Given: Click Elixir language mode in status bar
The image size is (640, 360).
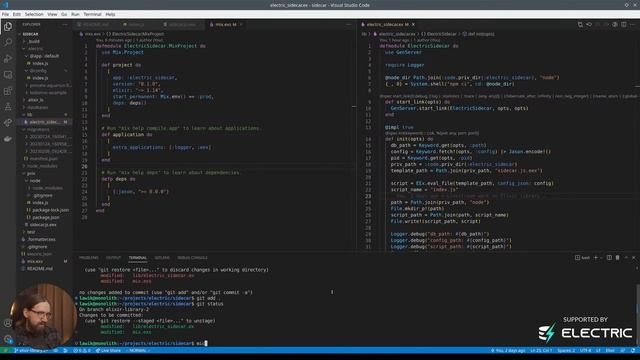Looking at the screenshot, I should (x=610, y=350).
